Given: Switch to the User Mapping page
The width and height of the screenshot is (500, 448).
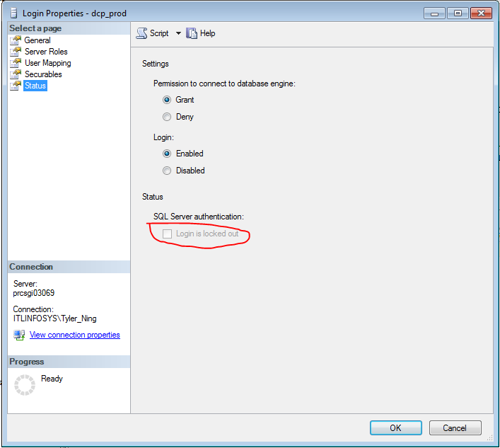Looking at the screenshot, I should point(47,63).
